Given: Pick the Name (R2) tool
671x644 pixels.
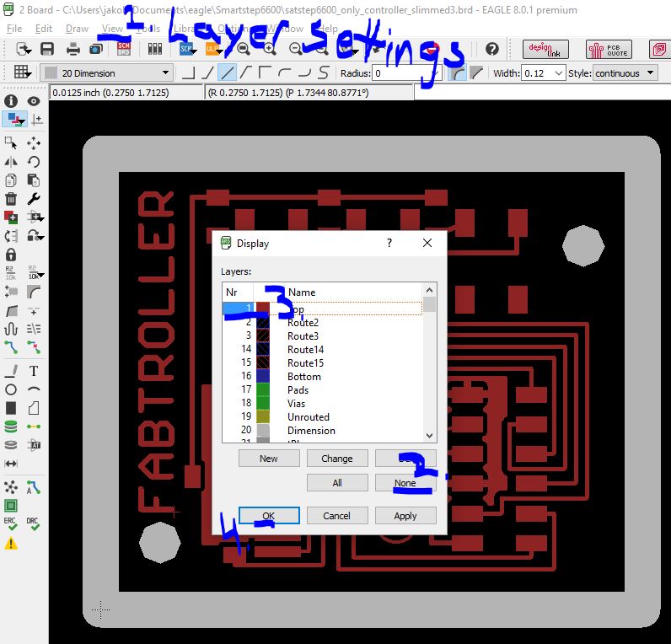Looking at the screenshot, I should [x=11, y=273].
